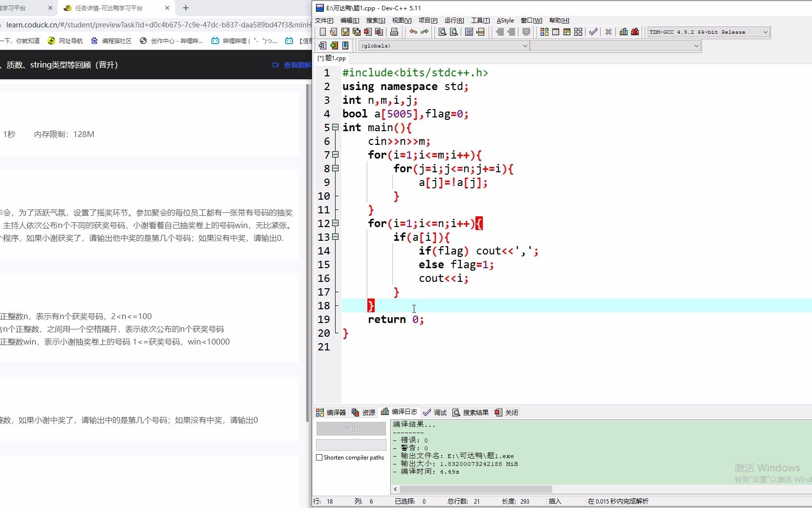Image resolution: width=812 pixels, height=508 pixels.
Task: Open Replace with the second magnifier icon
Action: click(x=454, y=32)
